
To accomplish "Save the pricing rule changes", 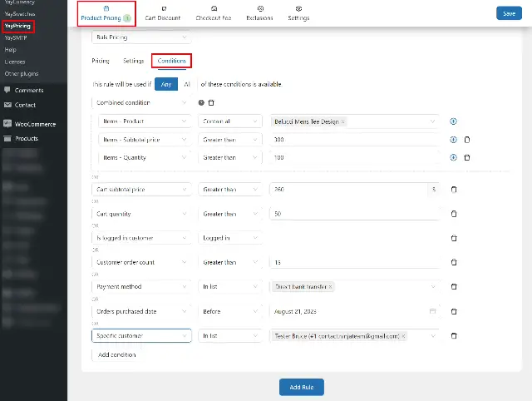I will (508, 12).
